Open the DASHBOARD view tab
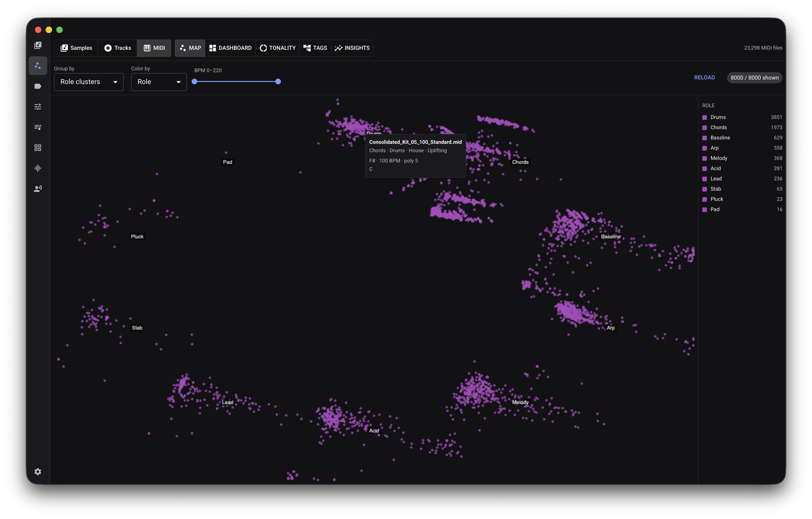 [230, 48]
